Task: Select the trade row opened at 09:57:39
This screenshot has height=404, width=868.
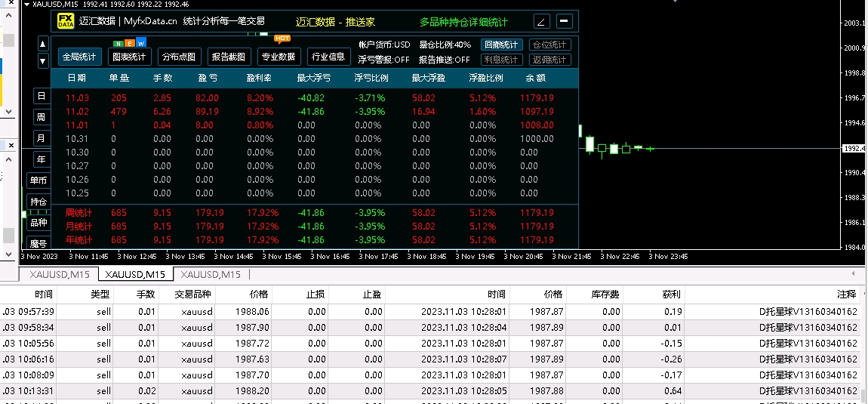Action: 429,311
